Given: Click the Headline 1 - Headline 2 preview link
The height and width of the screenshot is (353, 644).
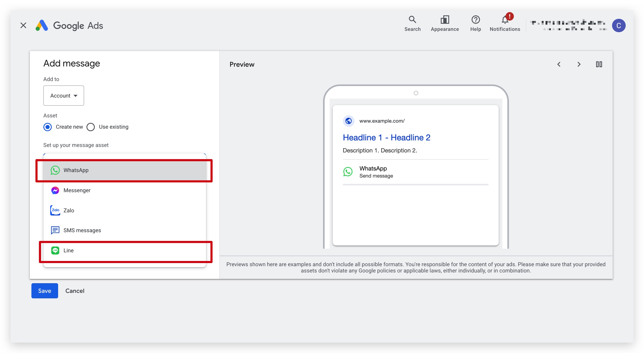Looking at the screenshot, I should tap(386, 138).
